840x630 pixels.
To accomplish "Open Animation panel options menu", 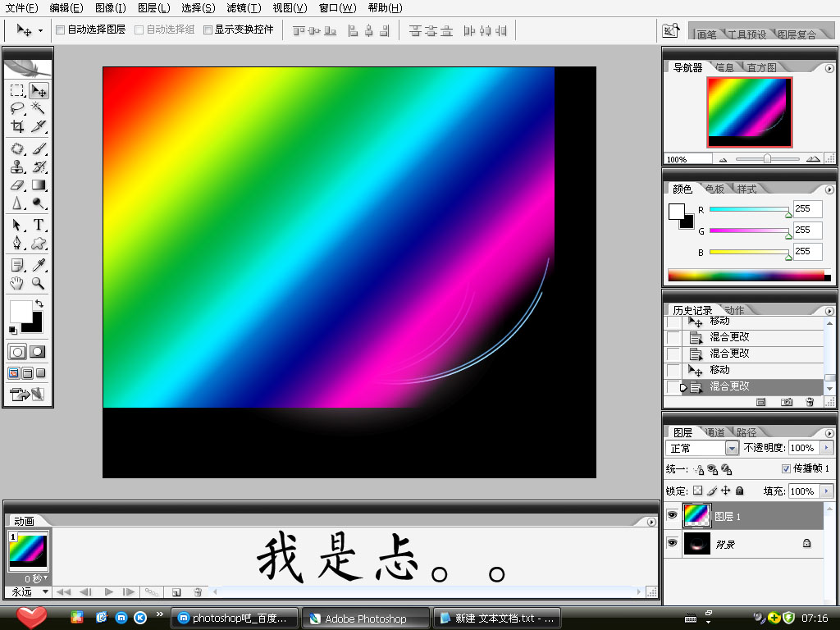I will pos(651,522).
